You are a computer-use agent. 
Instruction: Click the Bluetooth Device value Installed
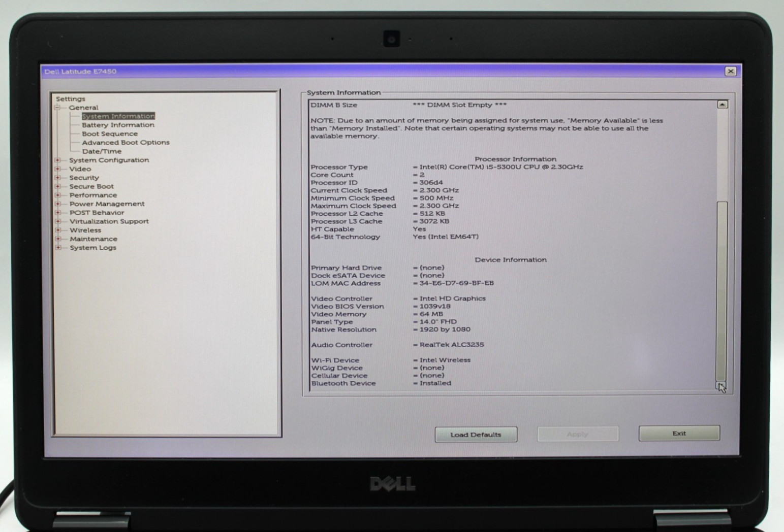tap(435, 383)
